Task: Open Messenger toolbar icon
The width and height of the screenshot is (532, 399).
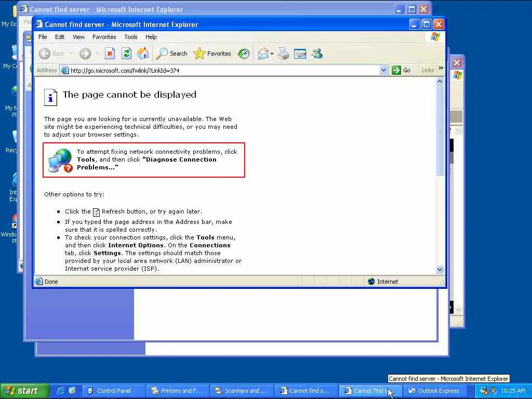Action: (x=317, y=54)
